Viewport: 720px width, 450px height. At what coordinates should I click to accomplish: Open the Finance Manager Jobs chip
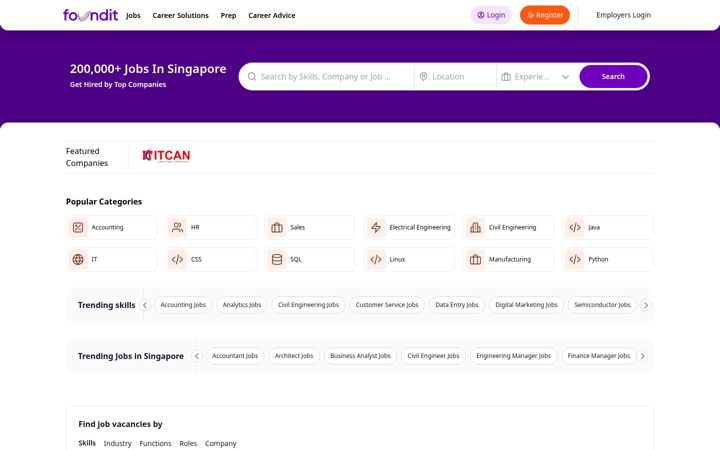click(599, 356)
